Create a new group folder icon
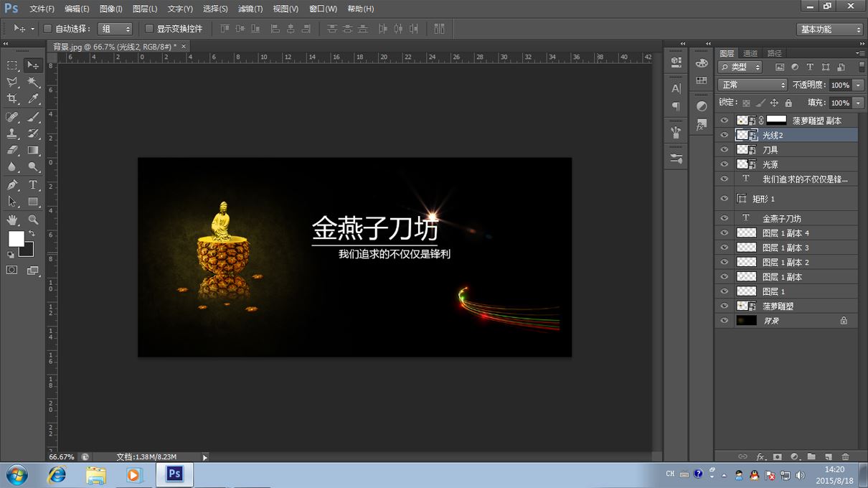 click(811, 456)
